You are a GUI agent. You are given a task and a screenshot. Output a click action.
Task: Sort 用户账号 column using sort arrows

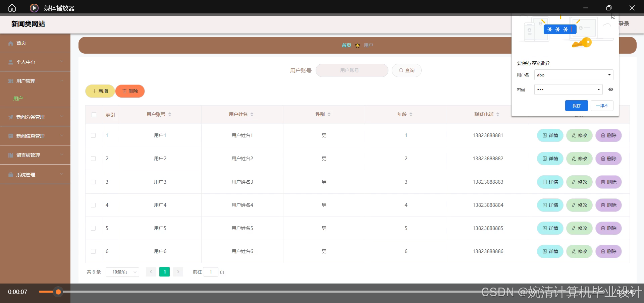170,114
